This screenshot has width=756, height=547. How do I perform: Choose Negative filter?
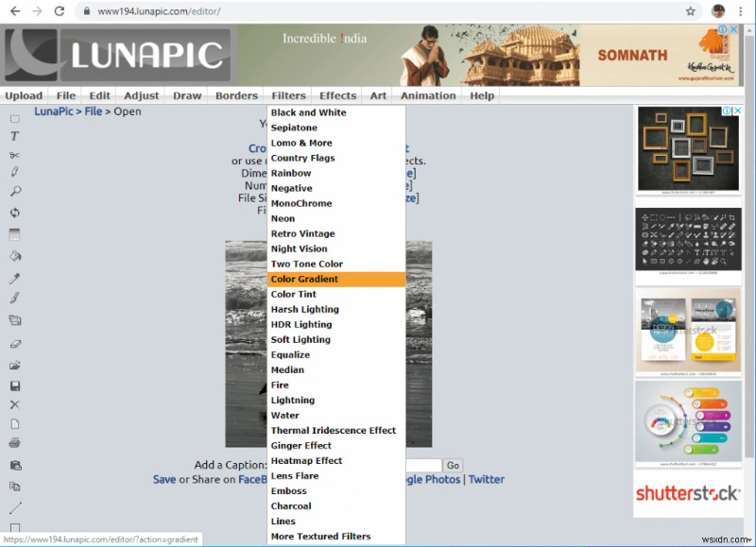click(336, 188)
